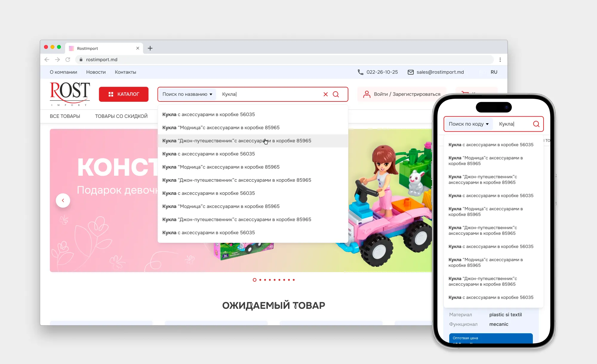
Task: Click the email envelope icon
Action: point(410,72)
